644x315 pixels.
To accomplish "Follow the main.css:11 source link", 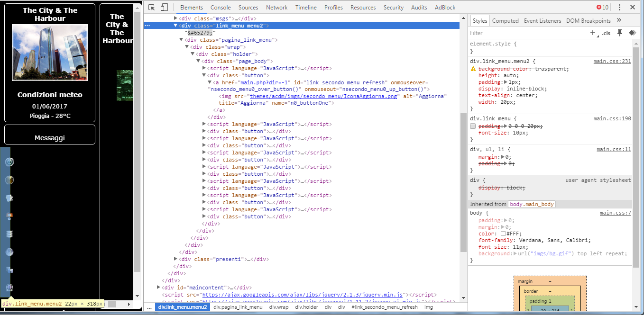I will coord(614,150).
